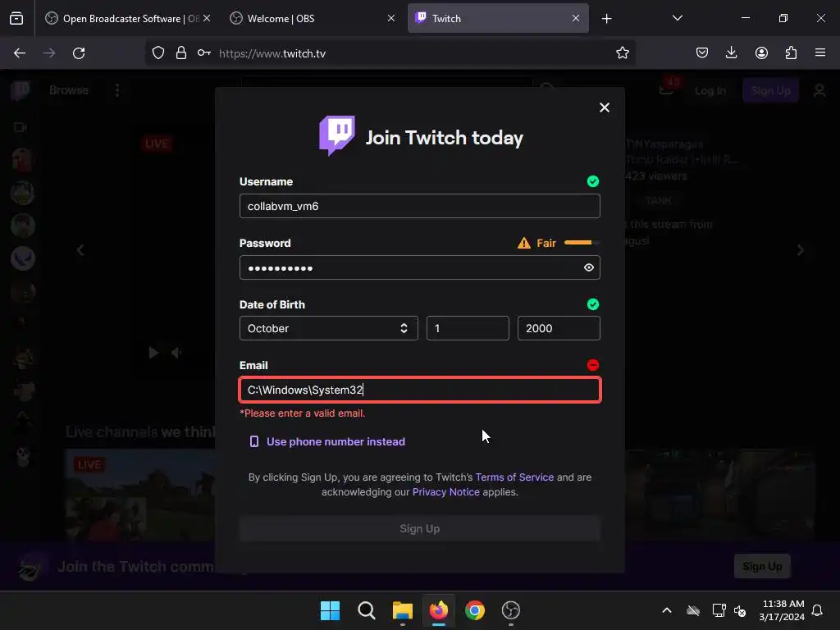Image resolution: width=840 pixels, height=630 pixels.
Task: Go back to previous page
Action: 20,53
